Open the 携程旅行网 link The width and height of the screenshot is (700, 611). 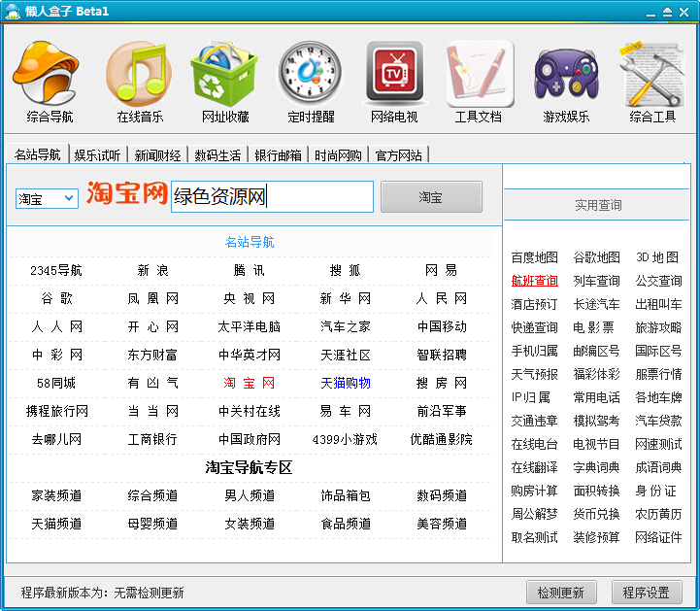coord(56,411)
